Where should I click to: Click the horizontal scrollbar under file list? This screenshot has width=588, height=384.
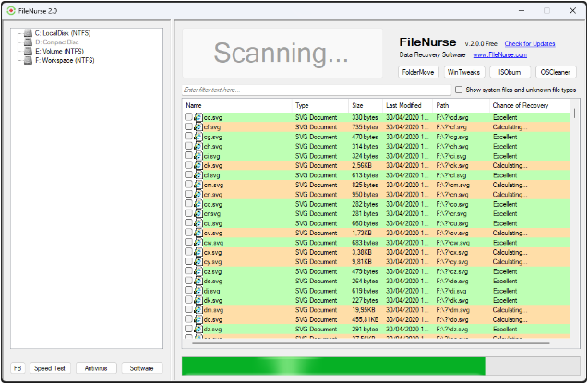tap(371, 342)
